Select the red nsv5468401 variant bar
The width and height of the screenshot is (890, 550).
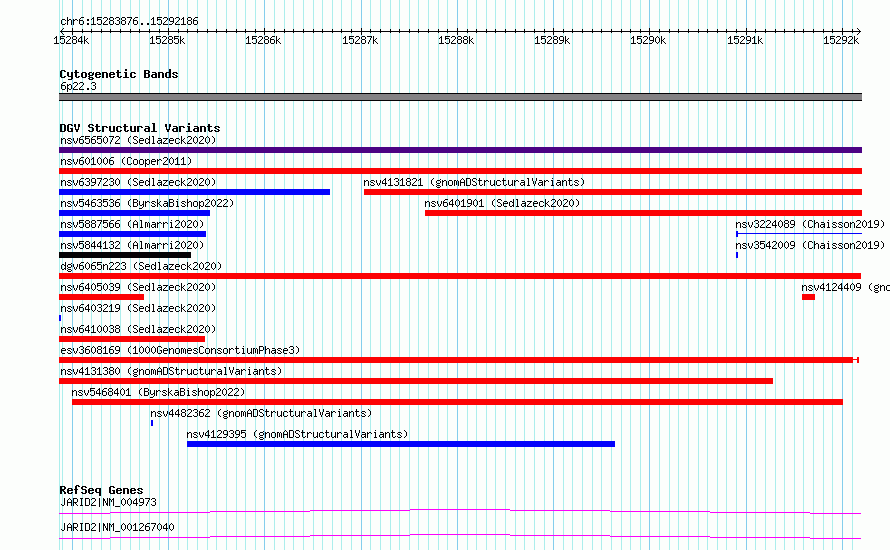coord(457,402)
